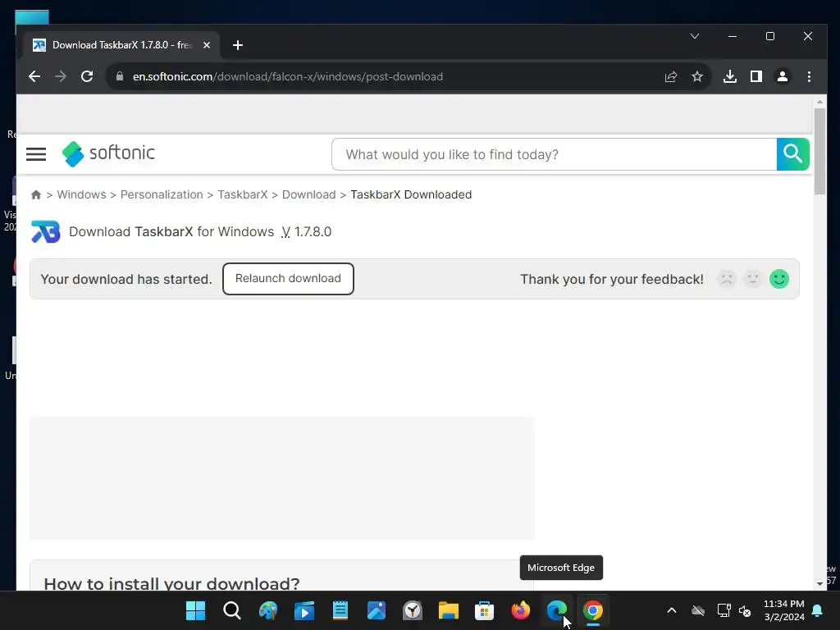Click 'How to install your download?' heading
The height and width of the screenshot is (630, 840).
click(171, 583)
